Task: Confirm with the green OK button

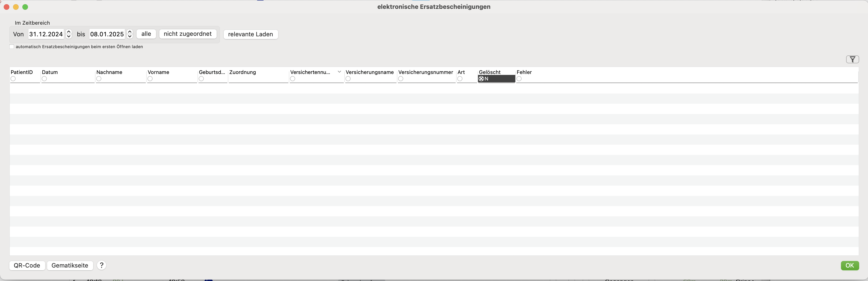Action: click(x=849, y=265)
